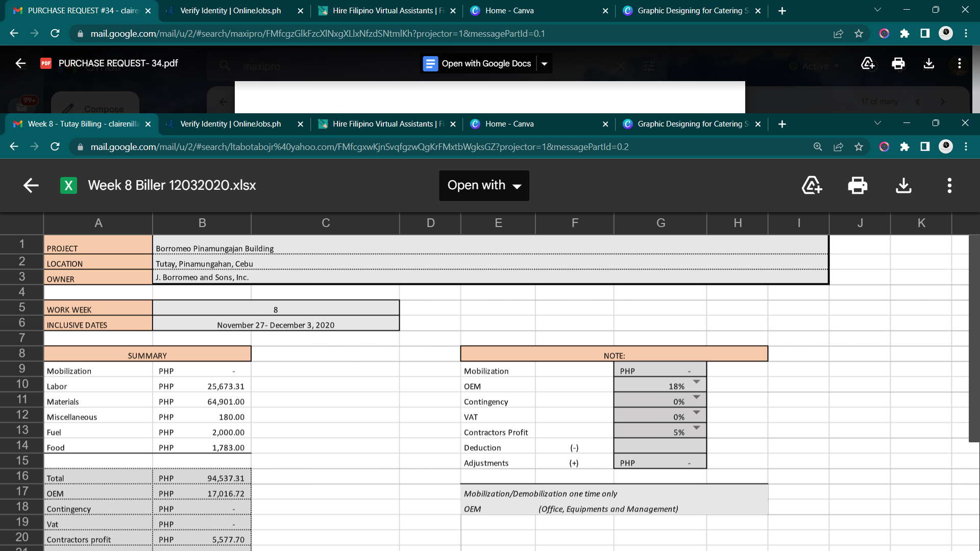Screen dimensions: 980x551
Task: Print the PURCHASE REQUEST- 34.pdf file
Action: click(x=898, y=64)
